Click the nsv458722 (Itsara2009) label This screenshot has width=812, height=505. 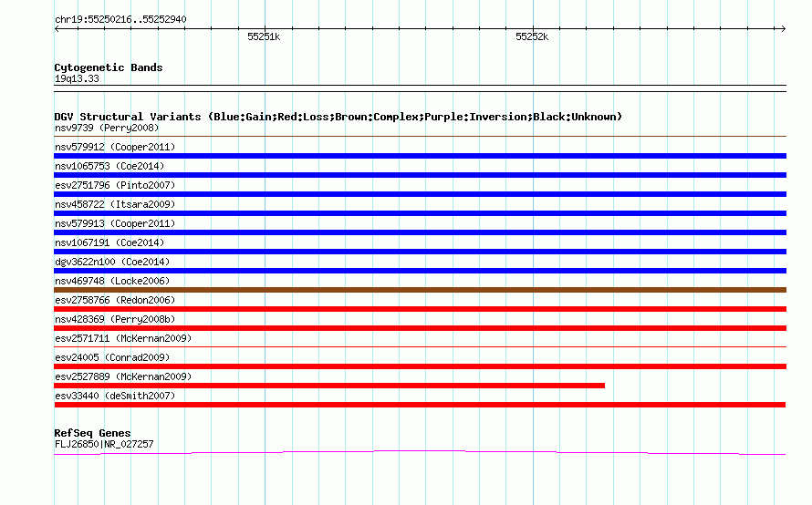coord(115,204)
